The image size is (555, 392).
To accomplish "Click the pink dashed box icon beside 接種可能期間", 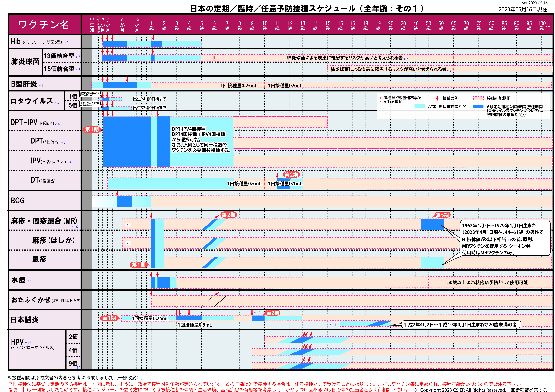I will click(478, 98).
